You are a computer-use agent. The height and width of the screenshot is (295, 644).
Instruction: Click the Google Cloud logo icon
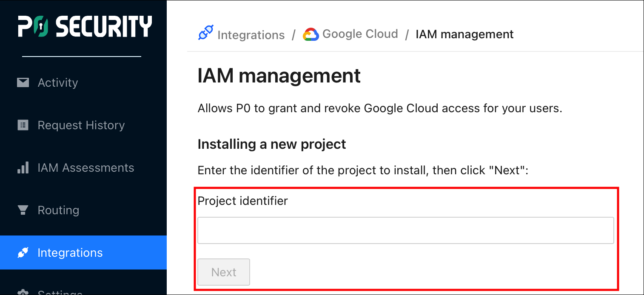(311, 34)
